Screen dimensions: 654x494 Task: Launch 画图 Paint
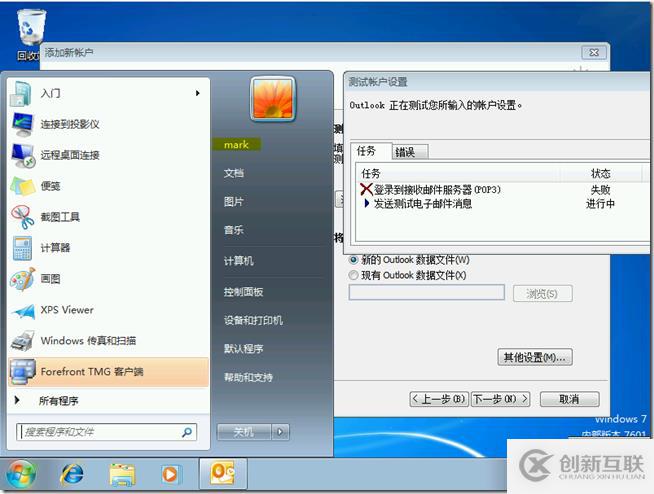click(108, 279)
